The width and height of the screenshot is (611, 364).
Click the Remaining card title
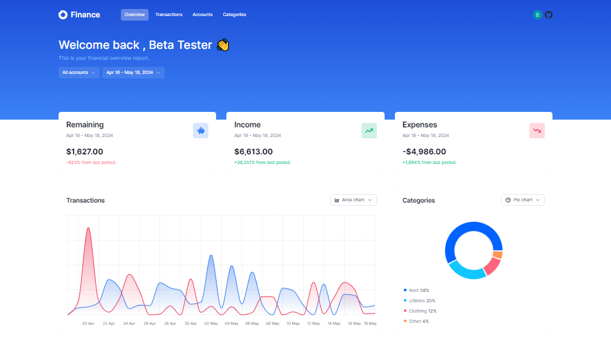click(x=85, y=125)
